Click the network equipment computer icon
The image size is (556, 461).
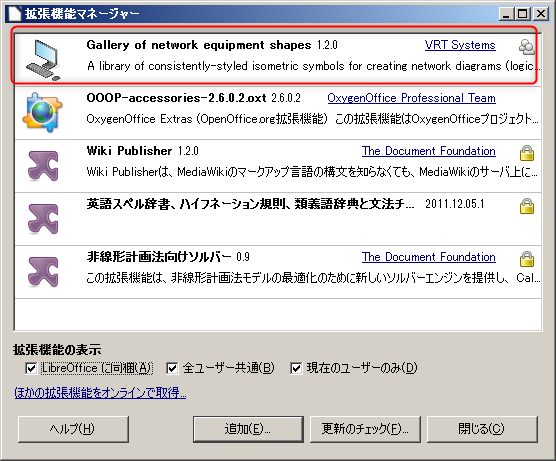click(43, 60)
